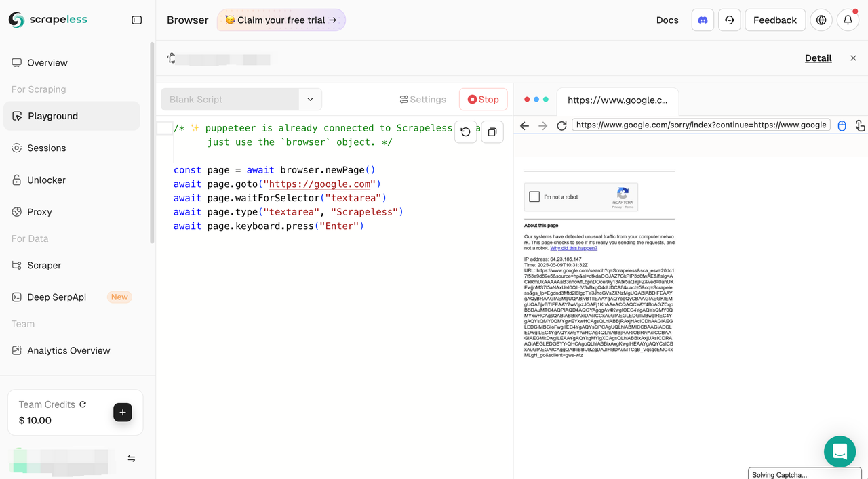Open the Detail link
The width and height of the screenshot is (868, 479).
(x=818, y=58)
